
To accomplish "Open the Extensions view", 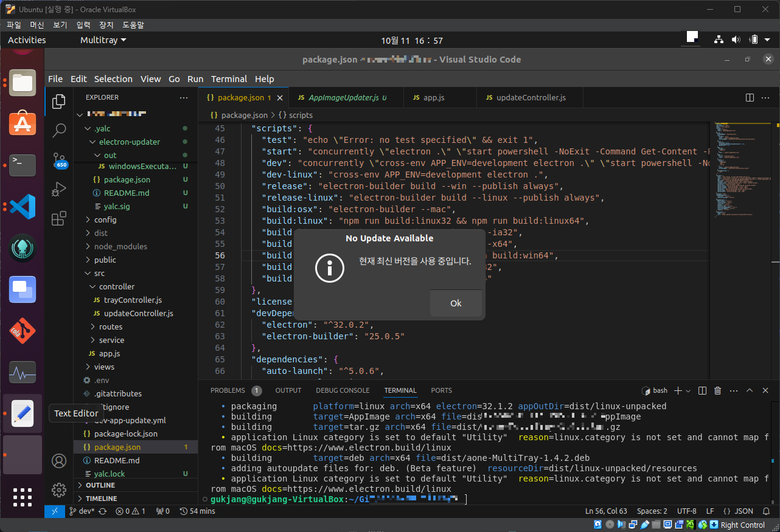I will tap(59, 218).
